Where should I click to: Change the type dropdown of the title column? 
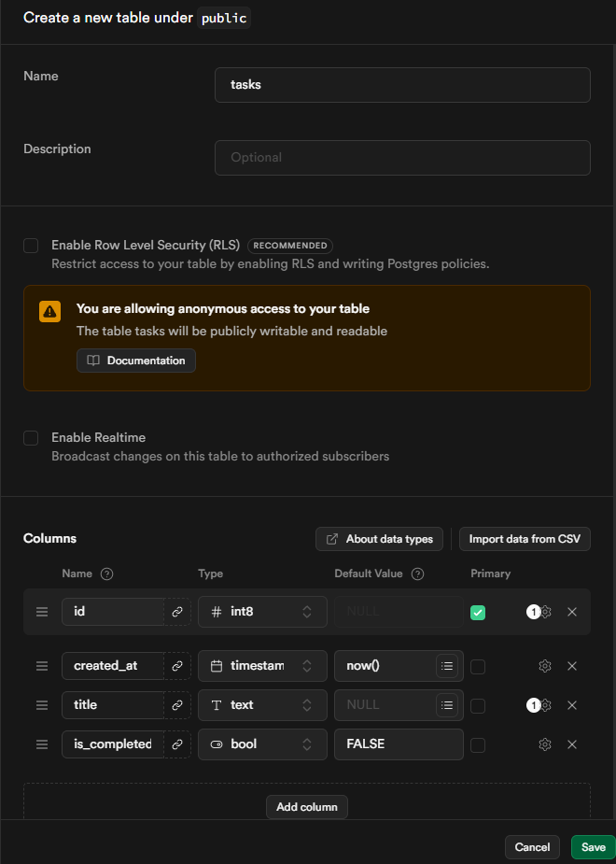tap(262, 705)
